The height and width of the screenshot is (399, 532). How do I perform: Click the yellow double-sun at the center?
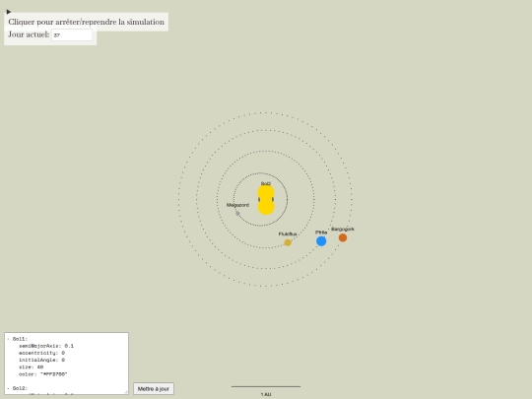point(266,199)
